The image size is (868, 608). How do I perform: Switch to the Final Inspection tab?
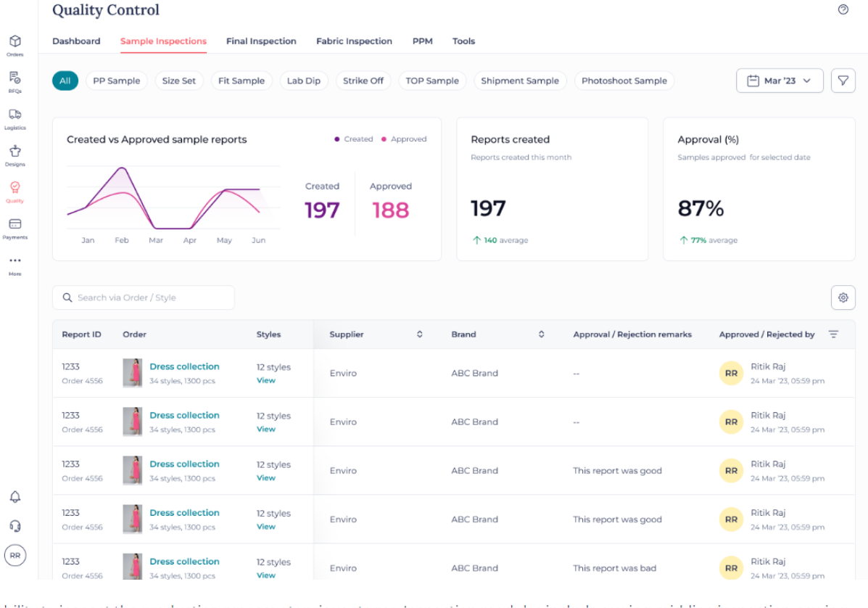261,41
